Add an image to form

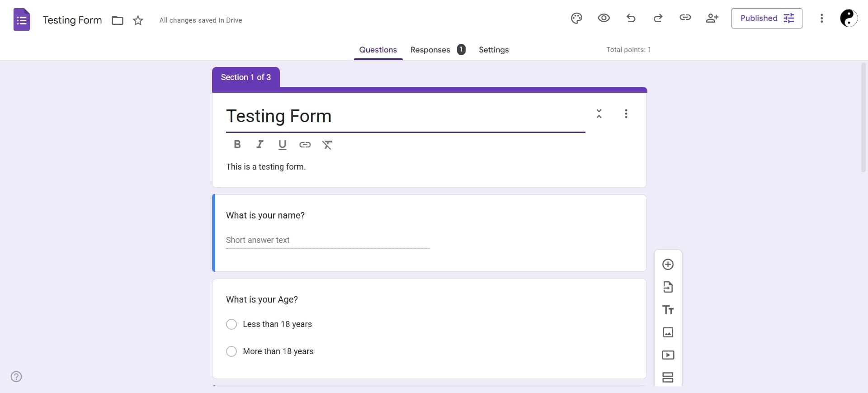point(668,332)
